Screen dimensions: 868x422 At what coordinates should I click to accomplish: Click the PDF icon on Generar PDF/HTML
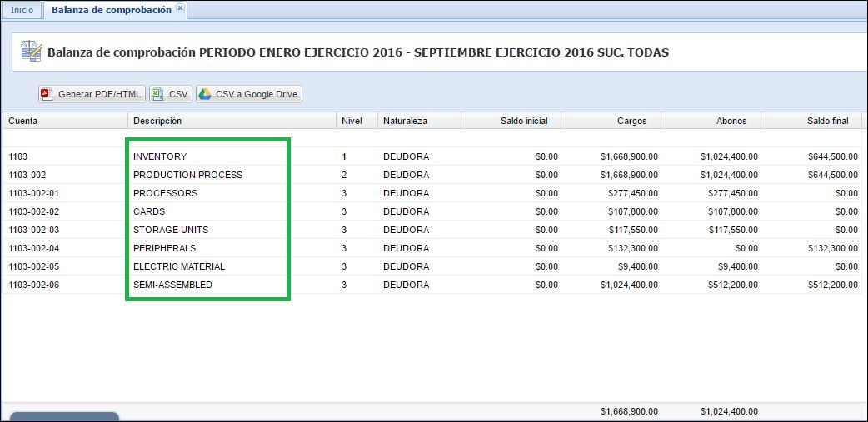pyautogui.click(x=47, y=94)
